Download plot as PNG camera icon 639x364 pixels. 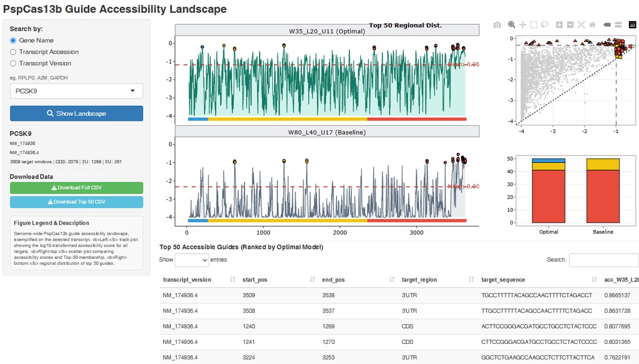[x=497, y=25]
